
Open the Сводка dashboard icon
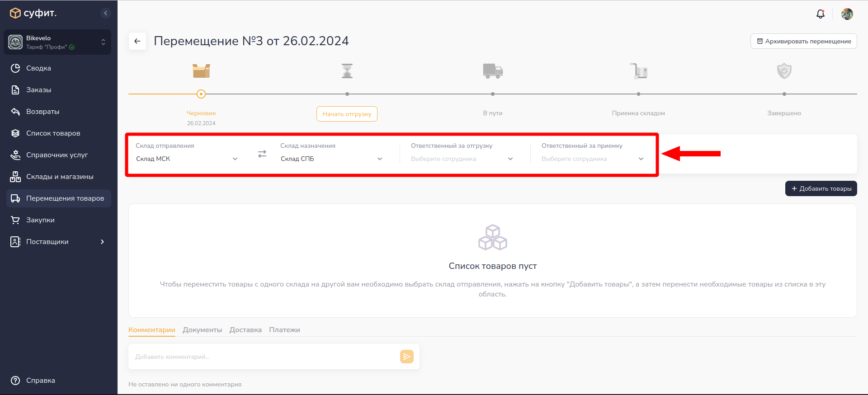[15, 68]
